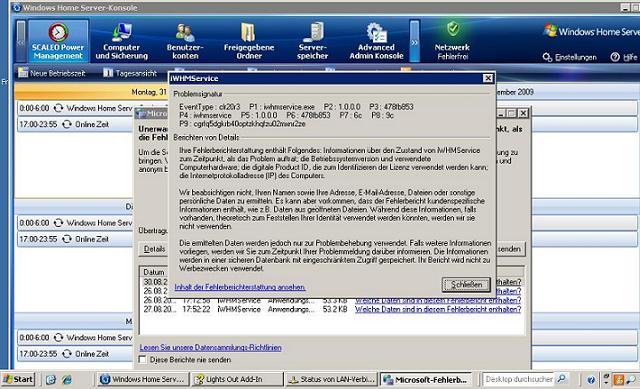640x389 pixels.
Task: Select report row dated 27.08 17:52:22
Action: [x=331, y=309]
